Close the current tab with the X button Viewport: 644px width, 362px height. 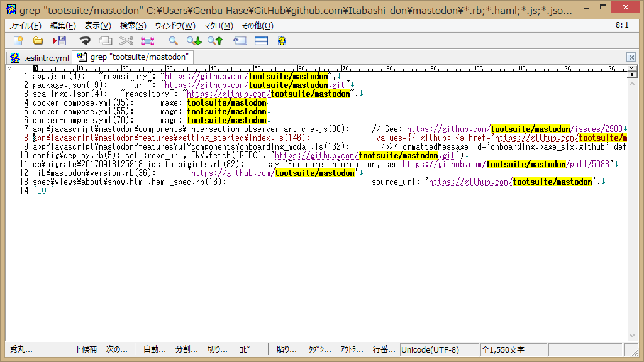coord(631,57)
